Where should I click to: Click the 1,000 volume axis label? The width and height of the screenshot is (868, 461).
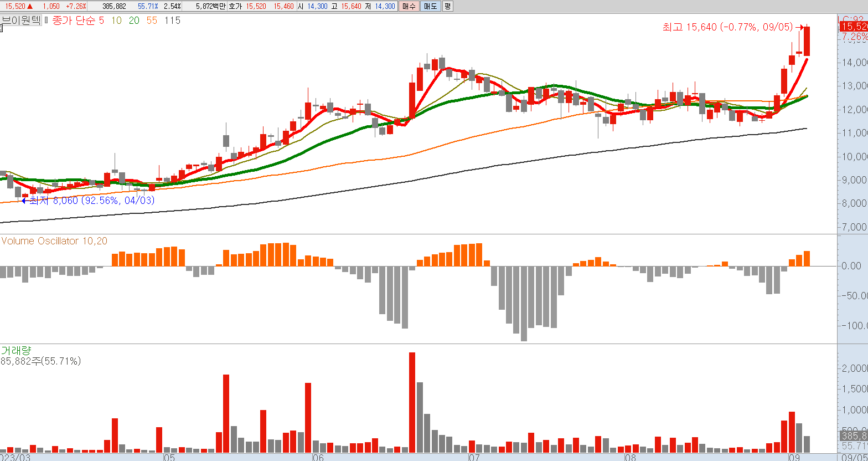tap(855, 410)
